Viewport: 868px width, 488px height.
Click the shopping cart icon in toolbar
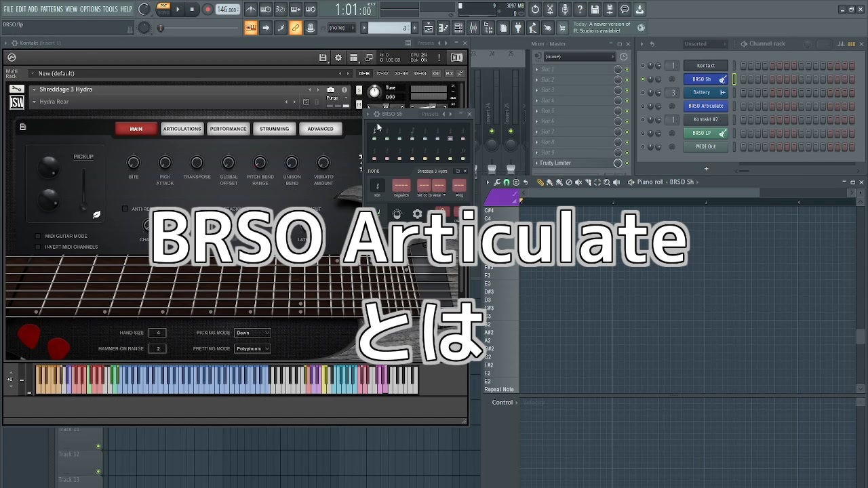tap(562, 28)
